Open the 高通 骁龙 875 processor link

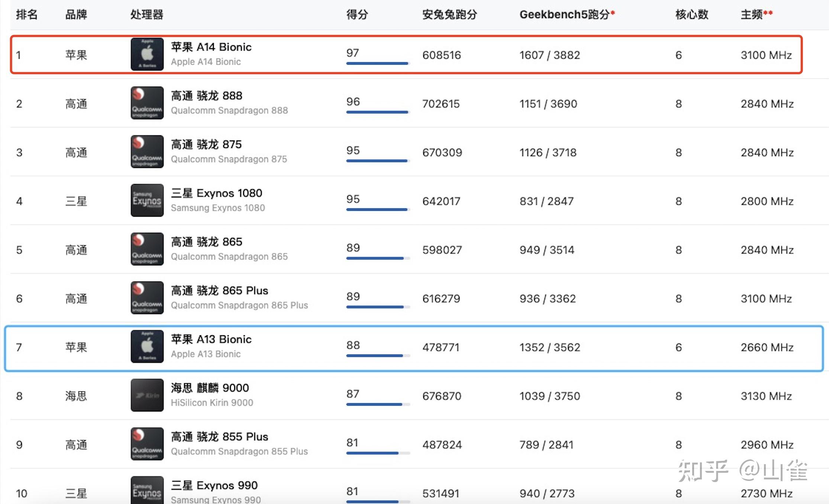206,145
